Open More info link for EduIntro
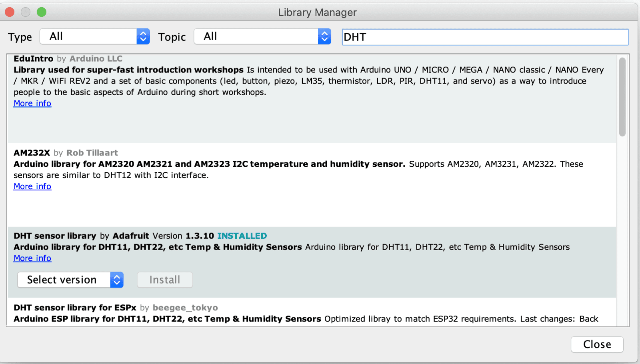Image resolution: width=640 pixels, height=364 pixels. [32, 104]
